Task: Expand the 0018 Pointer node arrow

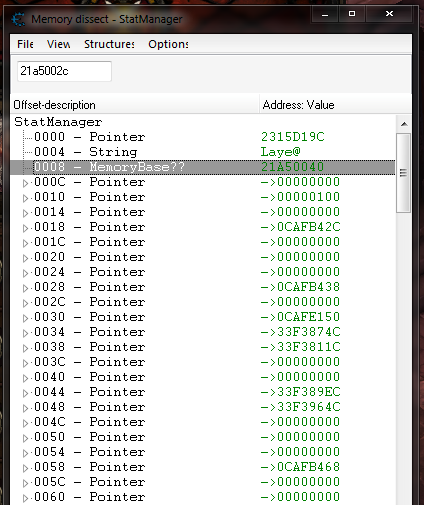Action: pos(25,228)
